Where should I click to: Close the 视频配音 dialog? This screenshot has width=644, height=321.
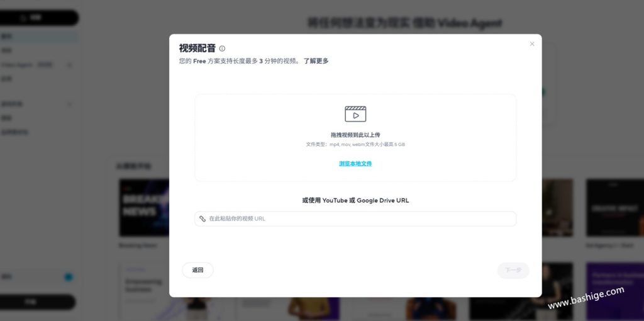tap(532, 44)
